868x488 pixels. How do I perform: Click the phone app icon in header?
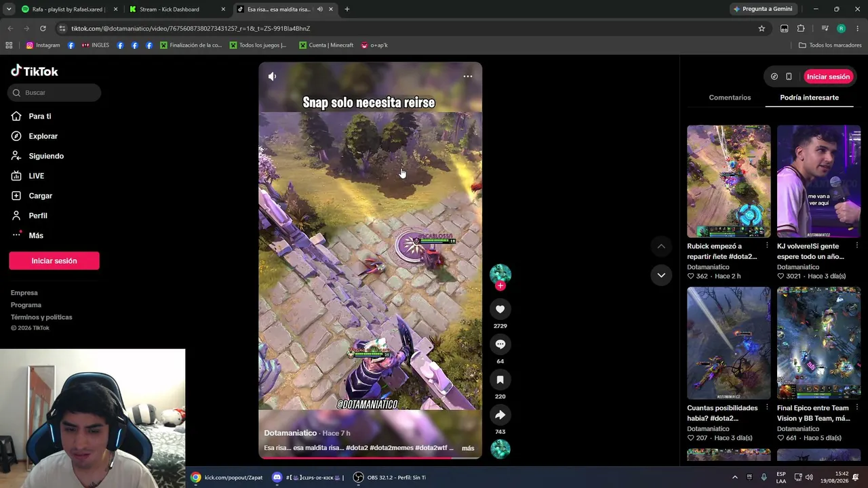tap(789, 77)
